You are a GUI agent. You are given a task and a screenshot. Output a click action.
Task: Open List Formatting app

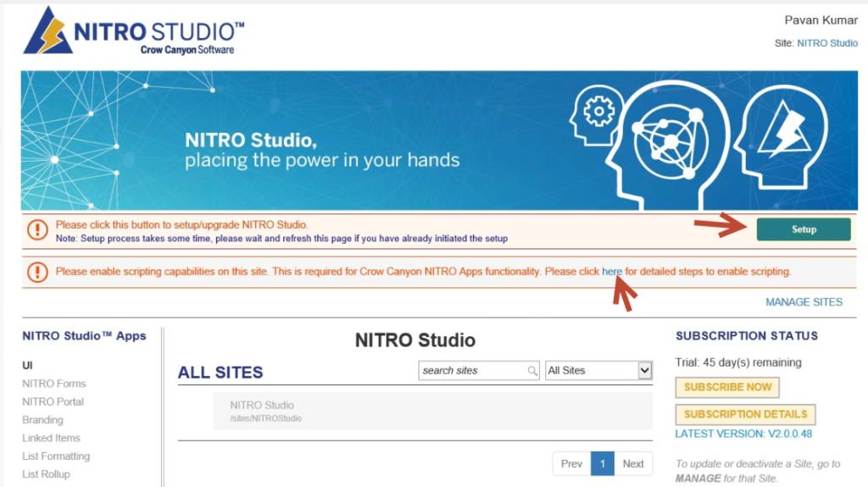[56, 457]
